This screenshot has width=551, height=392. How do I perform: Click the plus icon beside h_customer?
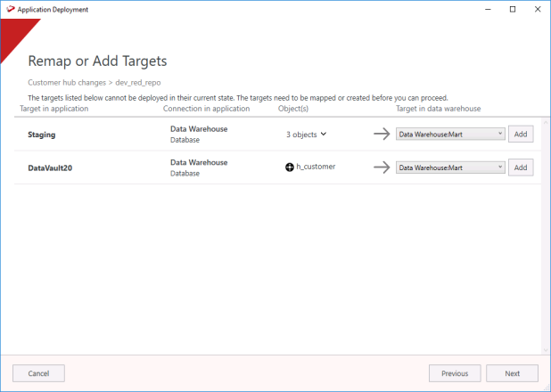tap(290, 167)
